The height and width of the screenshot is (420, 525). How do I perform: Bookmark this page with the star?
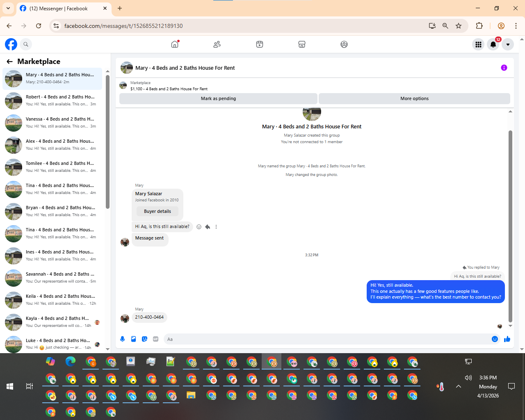click(x=459, y=26)
